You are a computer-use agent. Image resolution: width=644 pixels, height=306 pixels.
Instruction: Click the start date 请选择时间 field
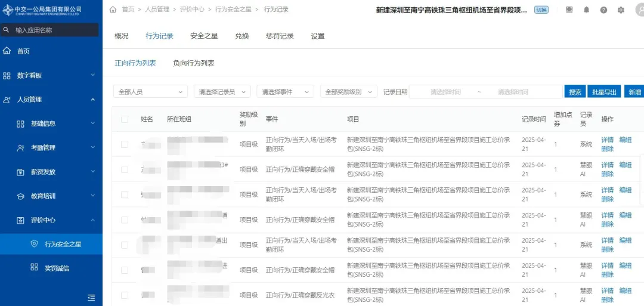[x=445, y=92]
